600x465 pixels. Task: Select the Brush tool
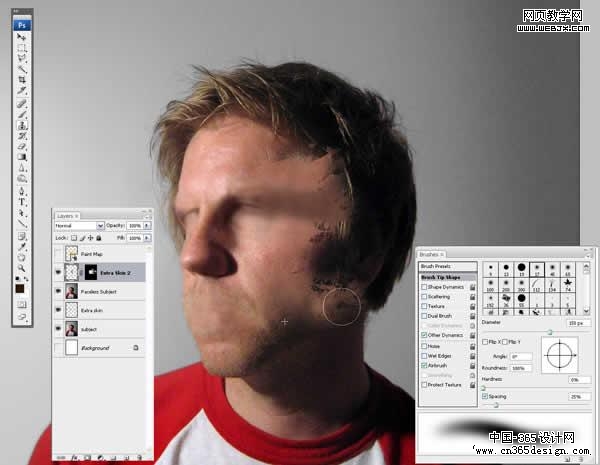coord(22,114)
